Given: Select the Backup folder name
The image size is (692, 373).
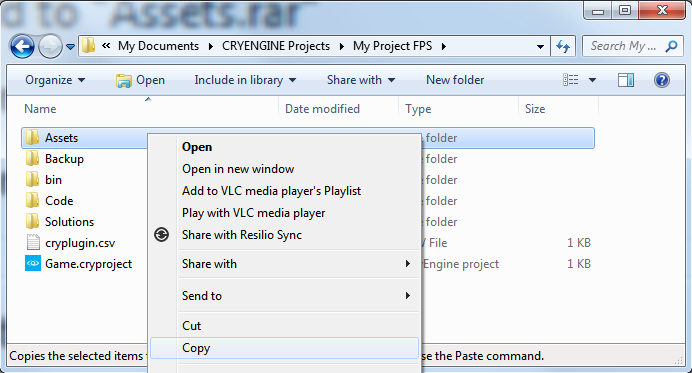Looking at the screenshot, I should 64,158.
